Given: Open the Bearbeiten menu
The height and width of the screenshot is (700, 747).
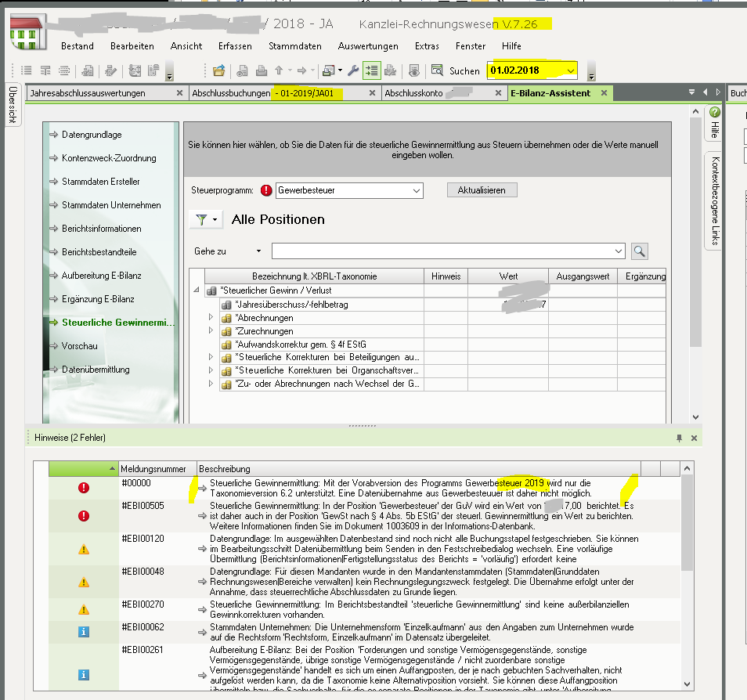Looking at the screenshot, I should click(x=132, y=46).
